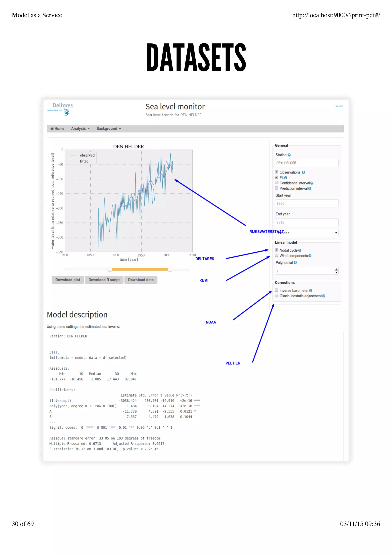
Task: Click the Download plot button
Action: 68,280
